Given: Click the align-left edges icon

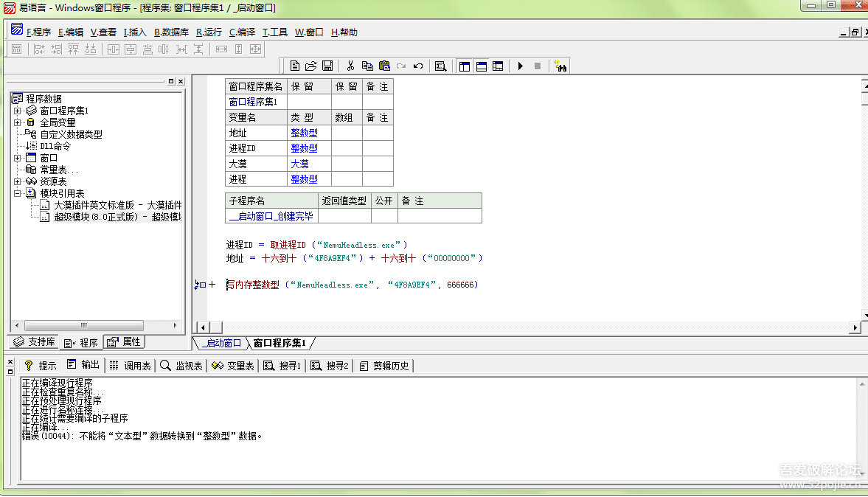Looking at the screenshot, I should click(x=39, y=49).
